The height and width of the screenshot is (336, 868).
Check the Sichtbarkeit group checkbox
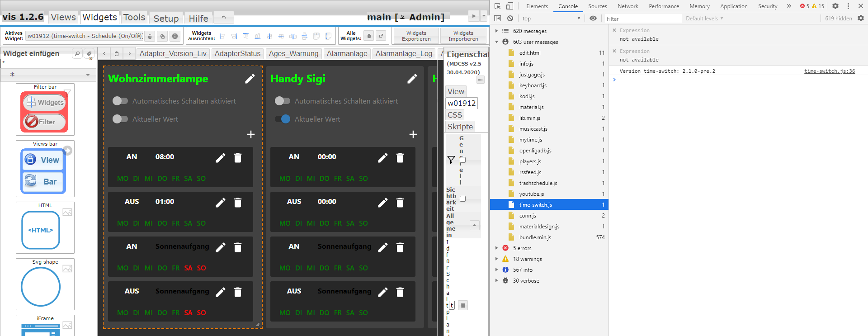click(x=462, y=199)
